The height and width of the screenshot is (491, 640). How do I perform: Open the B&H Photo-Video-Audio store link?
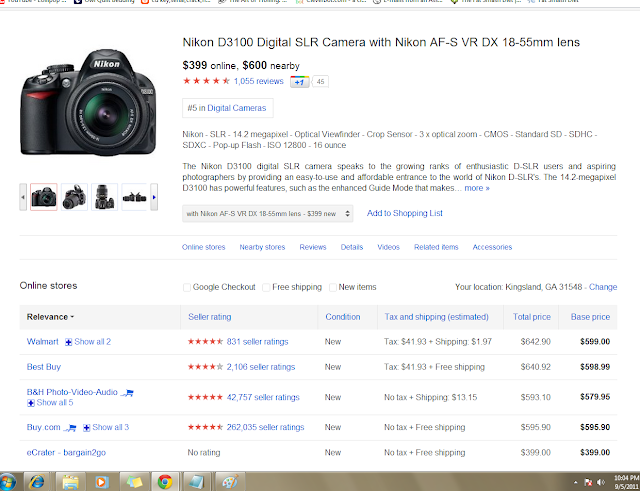point(72,392)
